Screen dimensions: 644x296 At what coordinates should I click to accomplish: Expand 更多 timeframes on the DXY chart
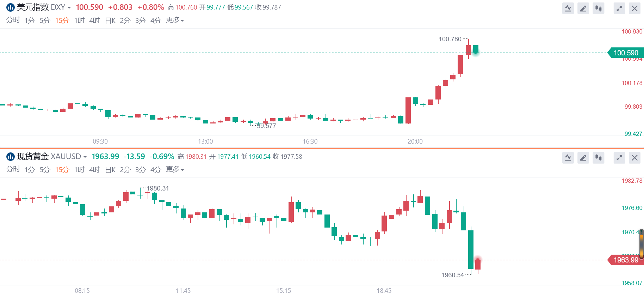(x=175, y=20)
